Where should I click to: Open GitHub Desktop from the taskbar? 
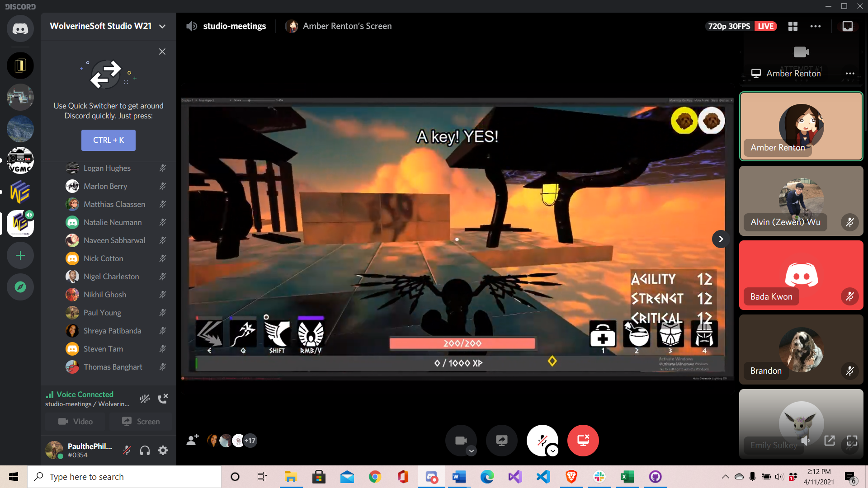pos(655,477)
